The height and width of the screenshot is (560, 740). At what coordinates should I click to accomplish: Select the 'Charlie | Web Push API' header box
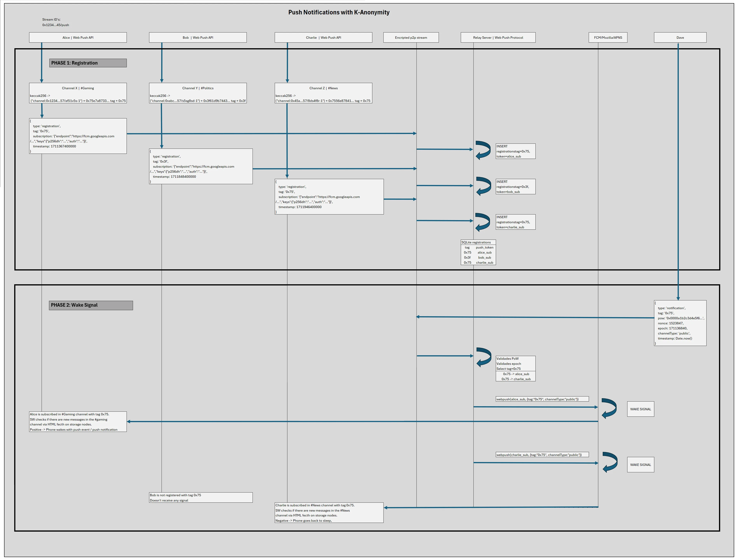pyautogui.click(x=324, y=38)
